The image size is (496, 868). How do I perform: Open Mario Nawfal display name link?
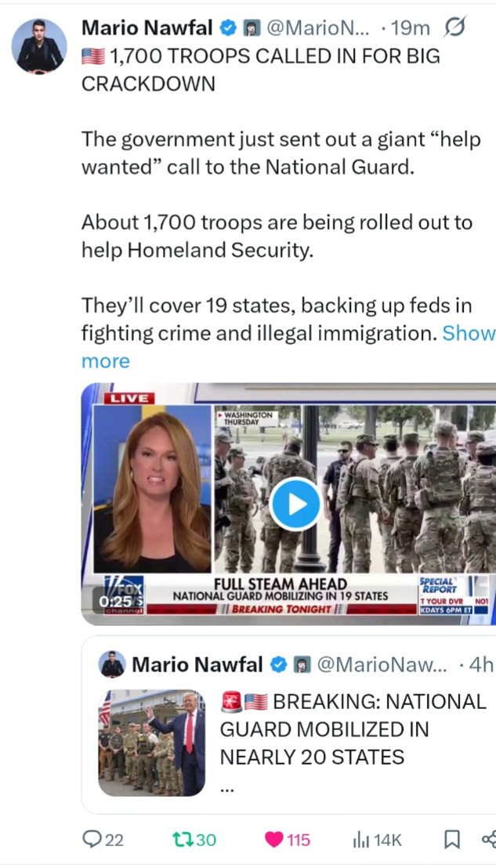[148, 27]
